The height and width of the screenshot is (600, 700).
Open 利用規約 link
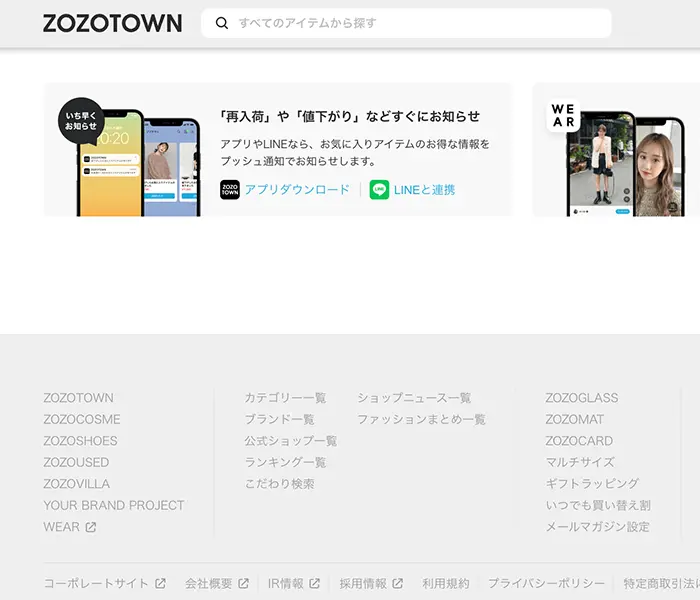(446, 583)
